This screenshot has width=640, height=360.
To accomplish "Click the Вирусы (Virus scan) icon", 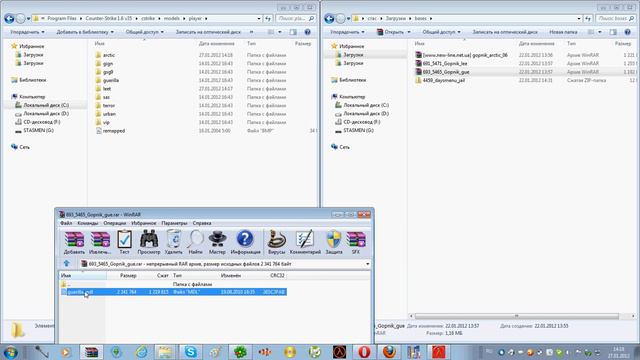I will tap(276, 242).
